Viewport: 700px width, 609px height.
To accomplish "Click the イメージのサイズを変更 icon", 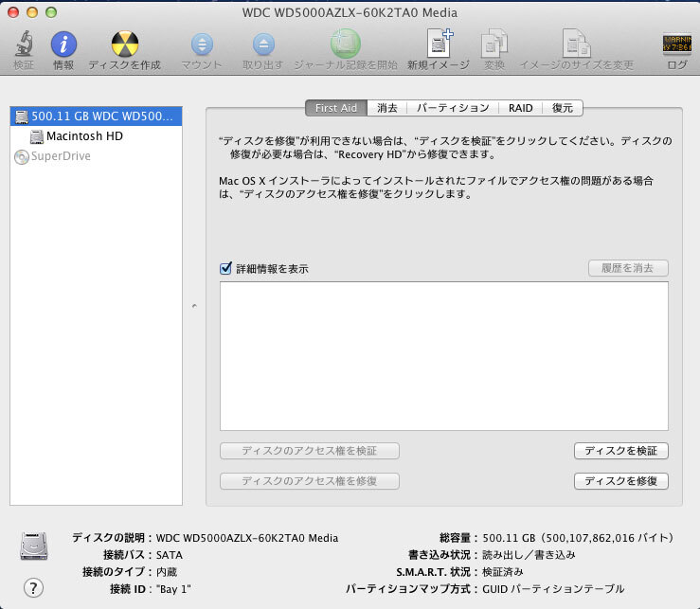I will pyautogui.click(x=576, y=44).
